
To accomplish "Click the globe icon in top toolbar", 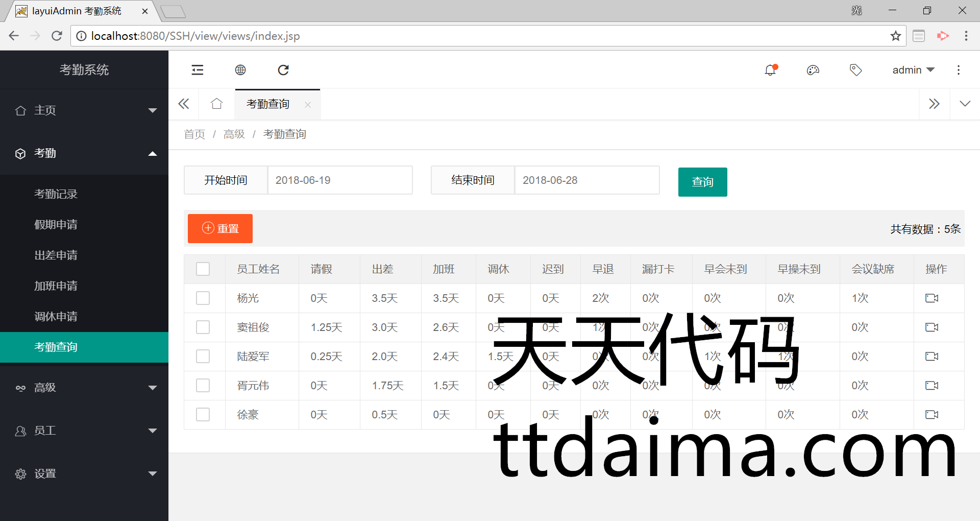I will pyautogui.click(x=240, y=70).
